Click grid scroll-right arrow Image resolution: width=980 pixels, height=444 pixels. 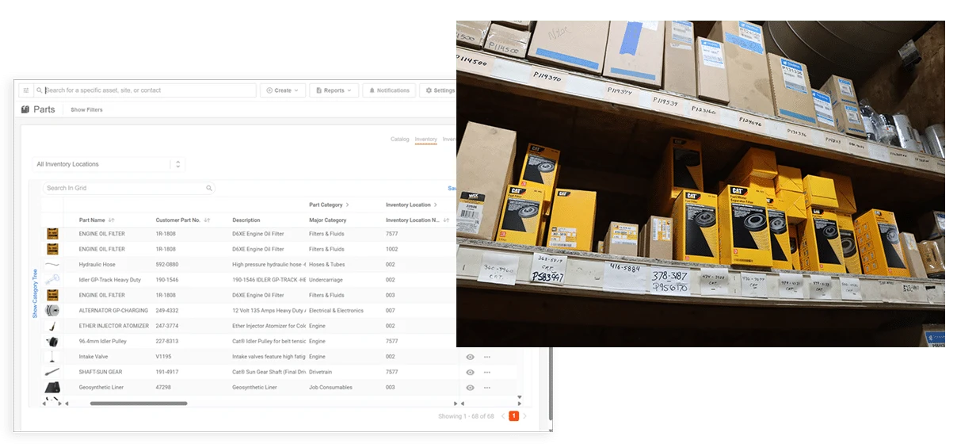(x=455, y=404)
